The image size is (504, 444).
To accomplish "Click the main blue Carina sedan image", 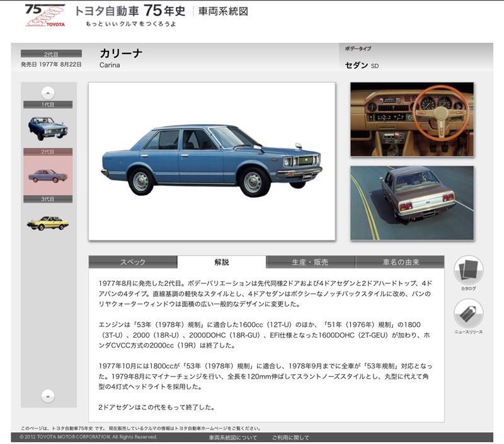I will [x=212, y=161].
